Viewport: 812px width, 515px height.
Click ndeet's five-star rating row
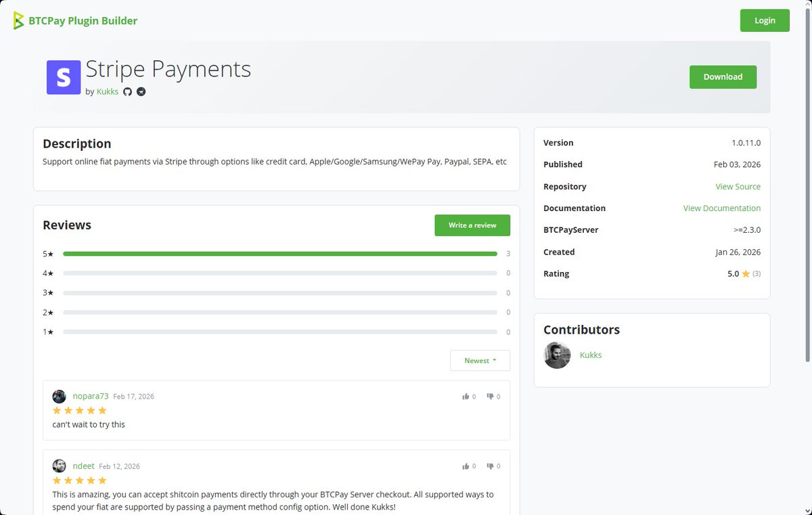pyautogui.click(x=80, y=480)
